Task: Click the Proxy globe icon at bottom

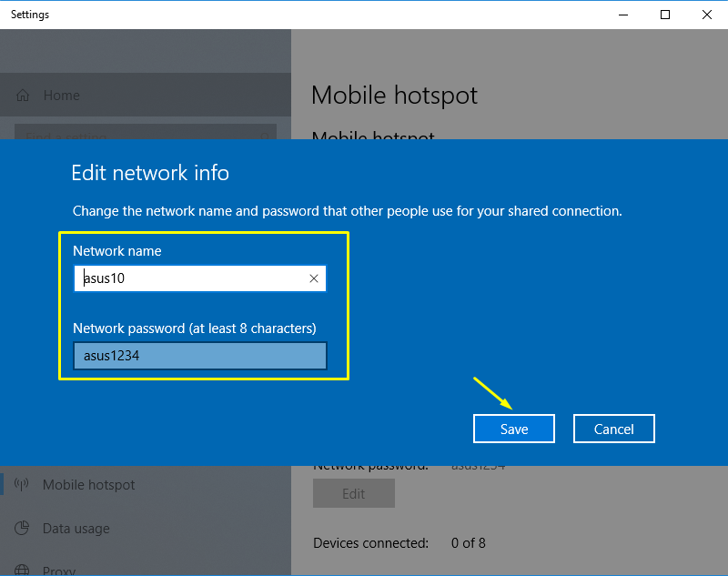Action: point(21,569)
